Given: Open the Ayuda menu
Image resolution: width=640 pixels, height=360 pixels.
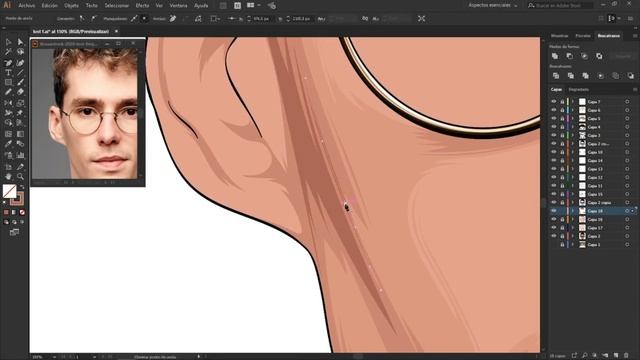Looking at the screenshot, I should 201,6.
